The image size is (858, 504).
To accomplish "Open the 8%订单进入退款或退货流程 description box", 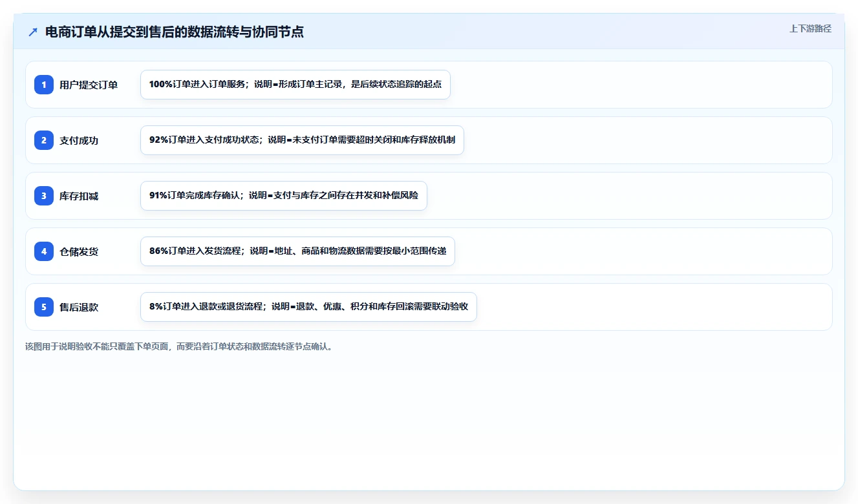I will click(x=308, y=307).
